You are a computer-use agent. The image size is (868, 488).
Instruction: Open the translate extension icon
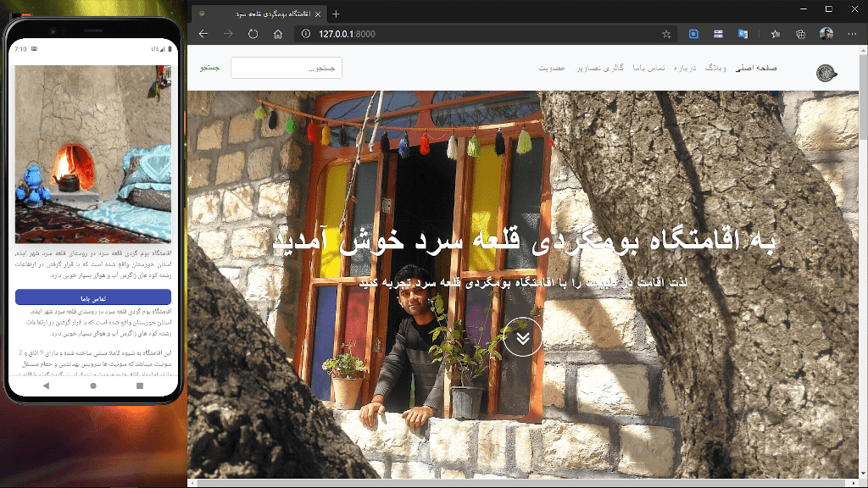743,34
